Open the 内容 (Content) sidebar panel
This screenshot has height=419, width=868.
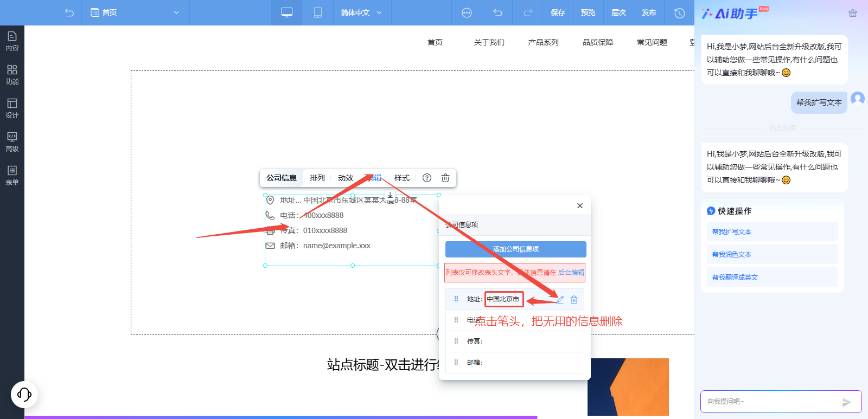[x=12, y=41]
